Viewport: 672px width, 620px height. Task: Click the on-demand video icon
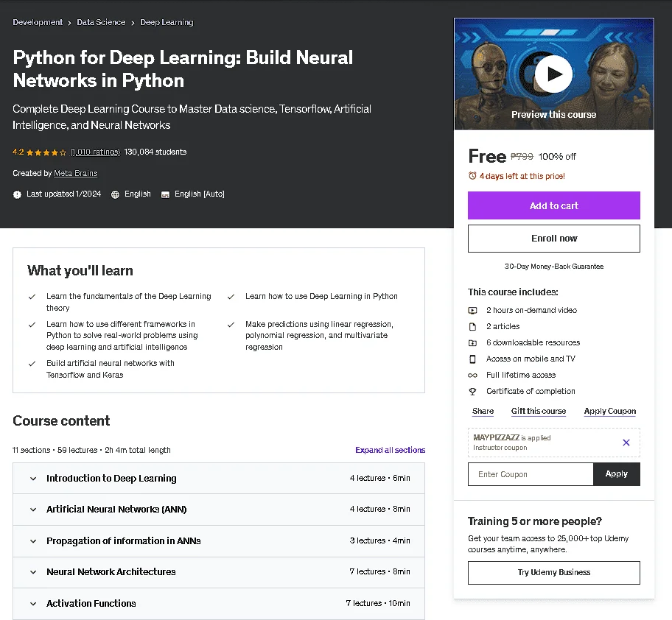point(472,311)
